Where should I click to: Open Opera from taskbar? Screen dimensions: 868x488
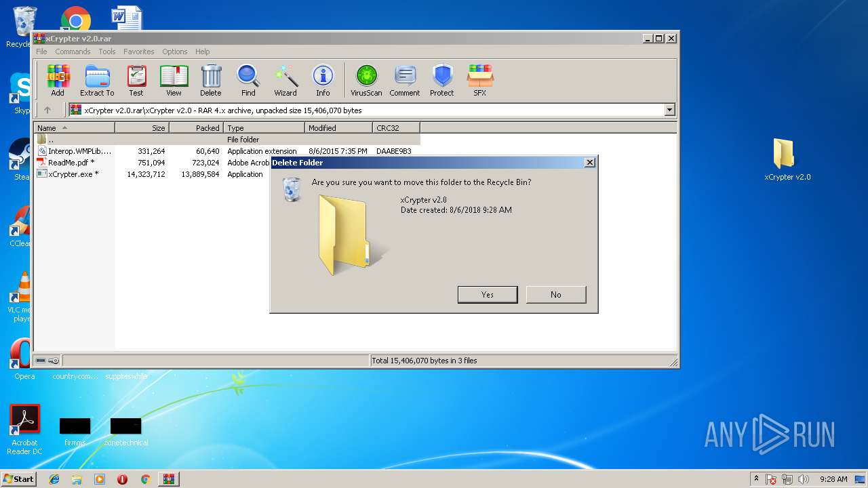[122, 479]
